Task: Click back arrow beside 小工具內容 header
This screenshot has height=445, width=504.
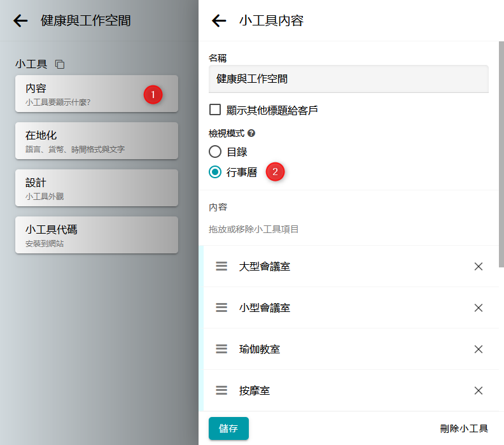Action: click(219, 21)
